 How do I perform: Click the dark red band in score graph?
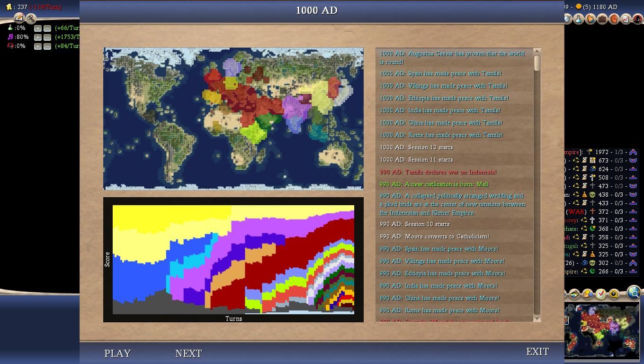point(284,261)
